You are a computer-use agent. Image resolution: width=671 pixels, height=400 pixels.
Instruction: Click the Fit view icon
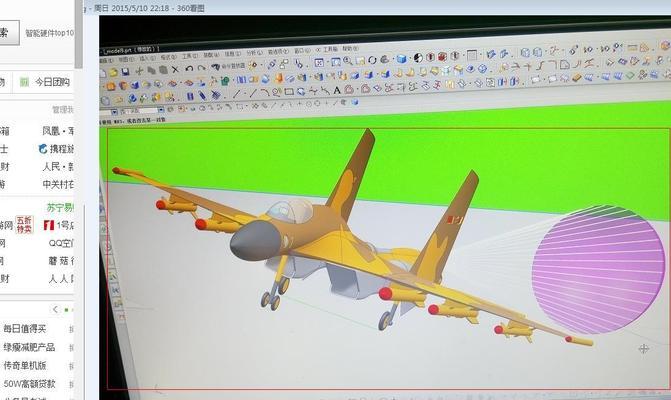point(319,62)
